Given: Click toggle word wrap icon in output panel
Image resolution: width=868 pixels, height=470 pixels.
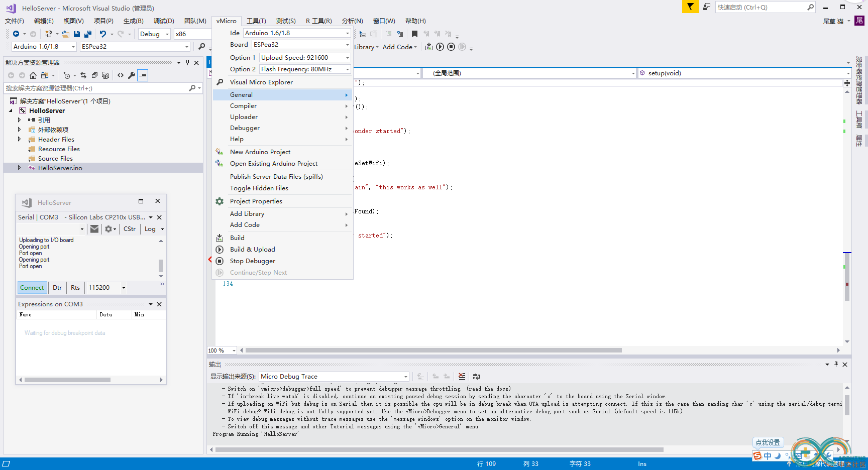Looking at the screenshot, I should point(477,376).
